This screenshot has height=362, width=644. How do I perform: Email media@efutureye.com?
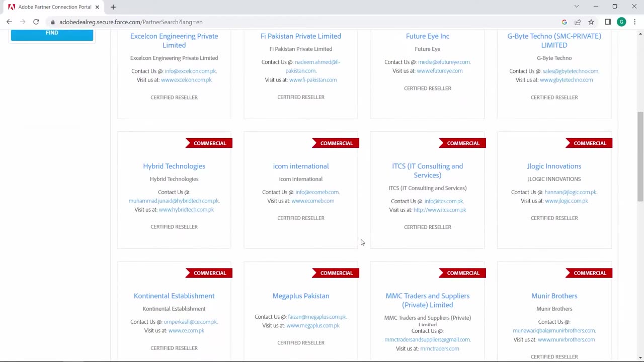click(444, 62)
